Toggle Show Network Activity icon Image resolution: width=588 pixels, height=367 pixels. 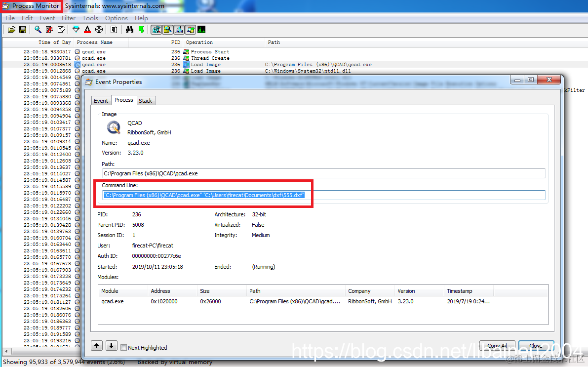179,30
